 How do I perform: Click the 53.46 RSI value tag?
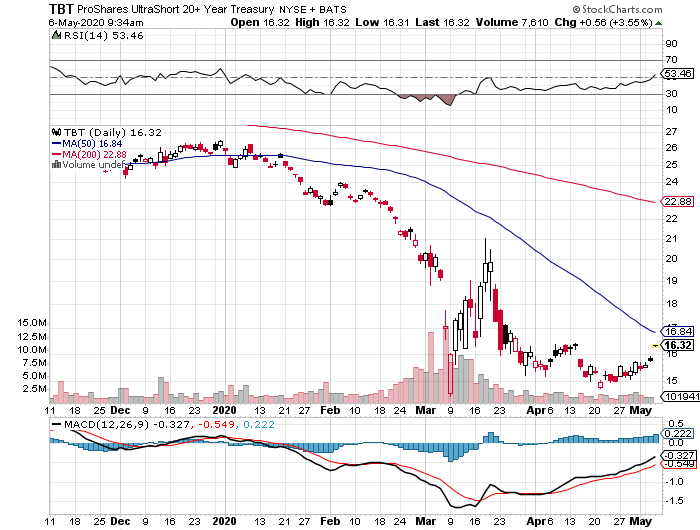tap(680, 74)
